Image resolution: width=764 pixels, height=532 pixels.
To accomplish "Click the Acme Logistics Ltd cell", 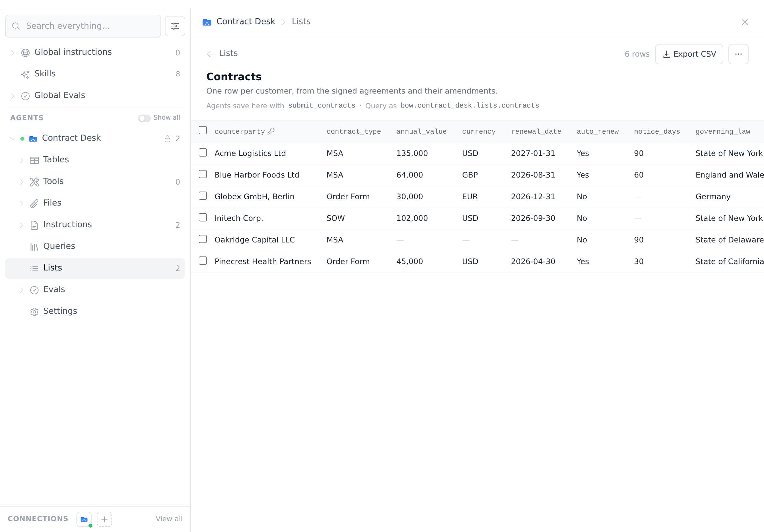I will click(x=250, y=153).
